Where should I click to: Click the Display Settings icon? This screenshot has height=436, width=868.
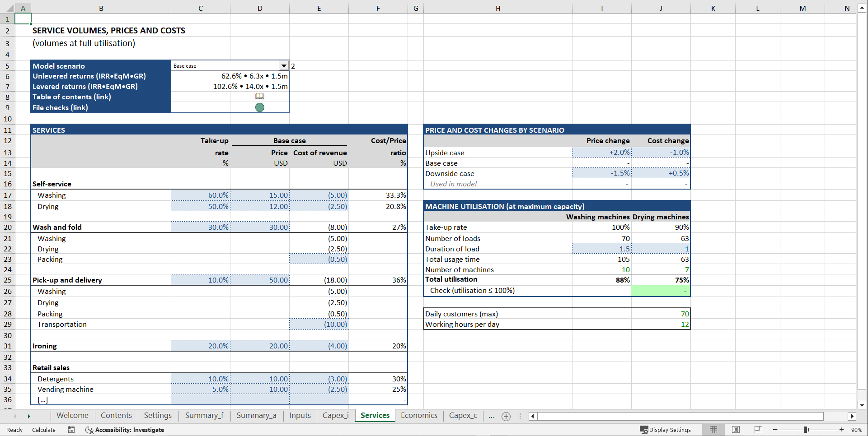point(643,430)
